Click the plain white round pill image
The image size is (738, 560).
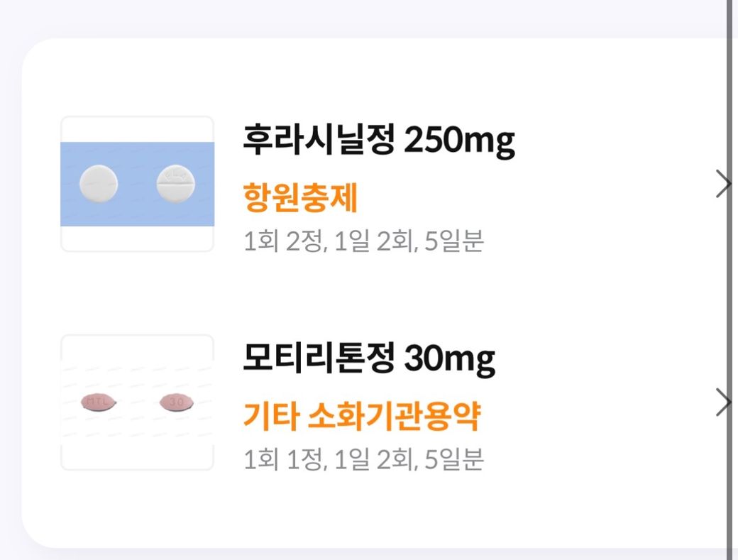tap(98, 184)
